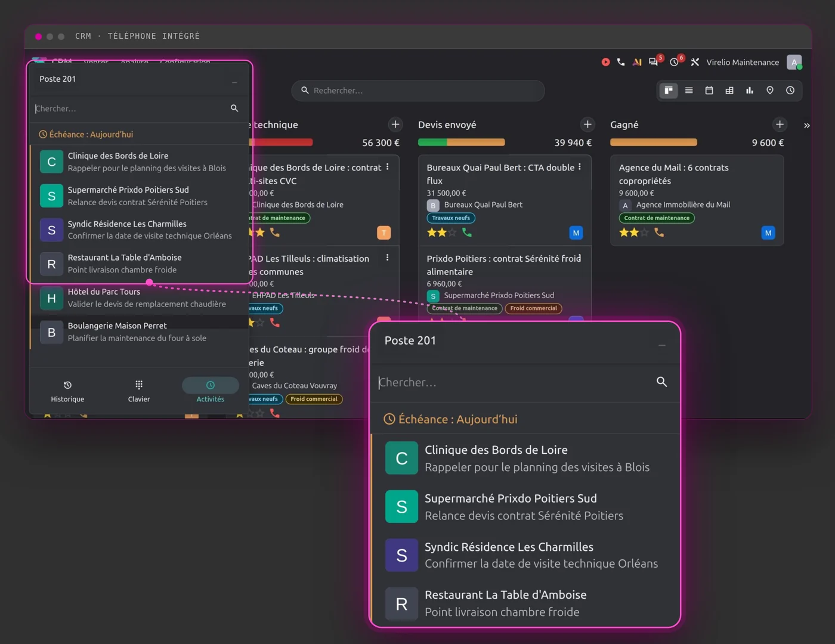Click red phone icon on Caves du Coteau card
Image resolution: width=835 pixels, height=644 pixels.
[x=275, y=413]
